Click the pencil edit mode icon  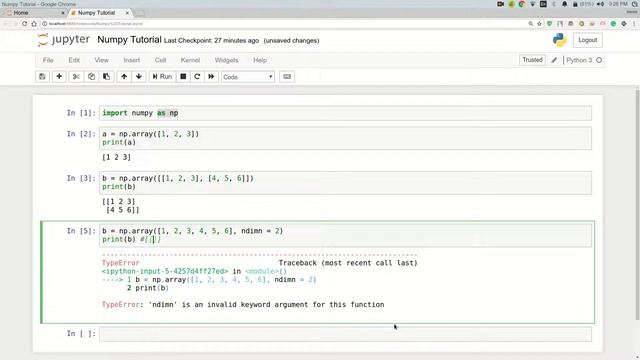(x=554, y=60)
